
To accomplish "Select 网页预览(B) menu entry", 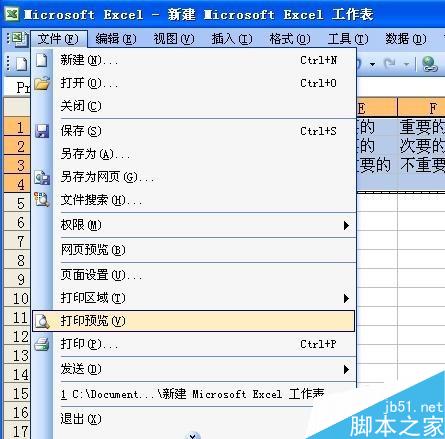I will point(193,250).
